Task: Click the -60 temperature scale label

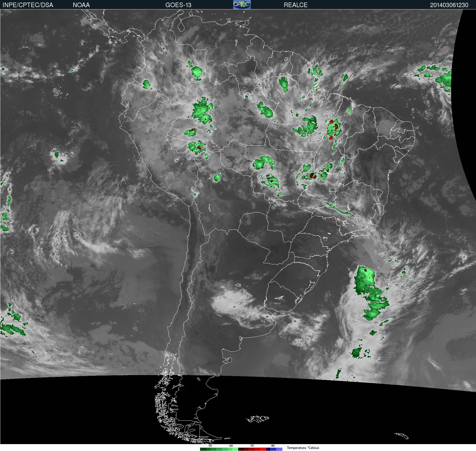Action: click(231, 446)
